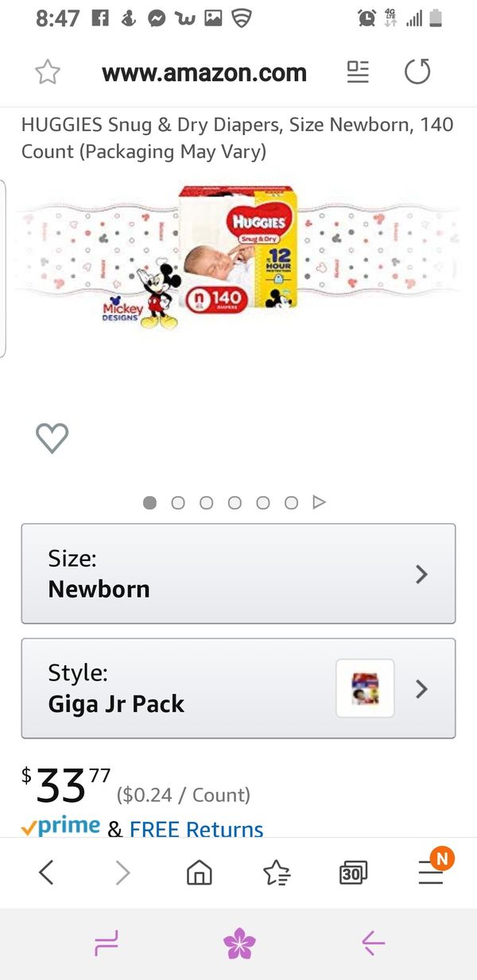
Task: Select the third image carousel dot
Action: click(207, 502)
